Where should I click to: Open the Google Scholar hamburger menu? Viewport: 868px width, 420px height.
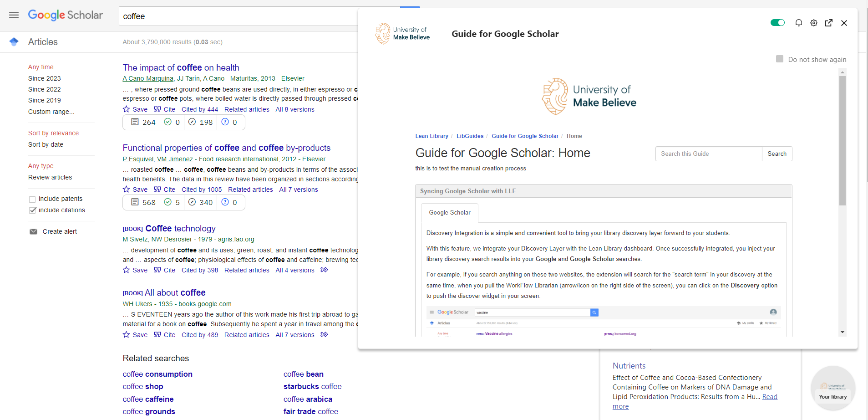[x=14, y=15]
